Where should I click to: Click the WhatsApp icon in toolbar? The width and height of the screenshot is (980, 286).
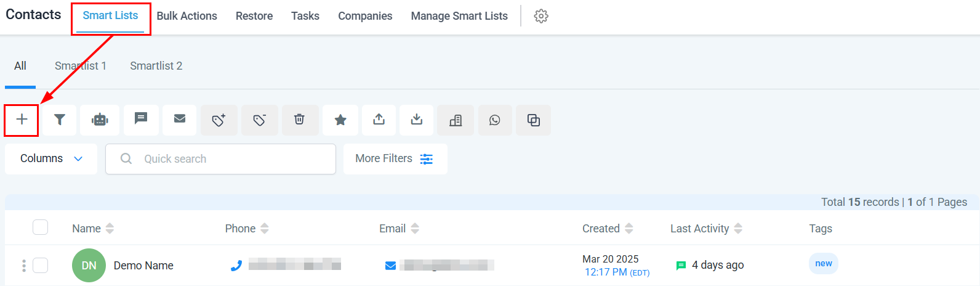tap(495, 120)
